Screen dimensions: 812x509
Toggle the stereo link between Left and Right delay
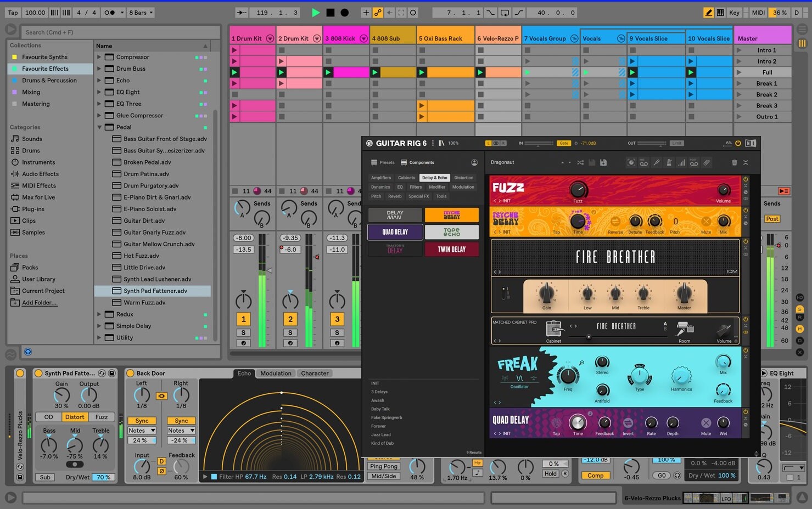[x=161, y=396]
